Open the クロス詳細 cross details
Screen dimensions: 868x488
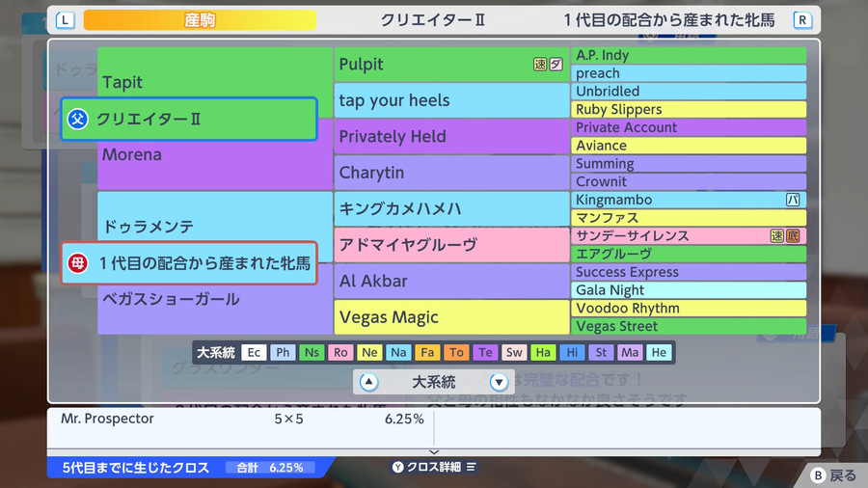[433, 467]
